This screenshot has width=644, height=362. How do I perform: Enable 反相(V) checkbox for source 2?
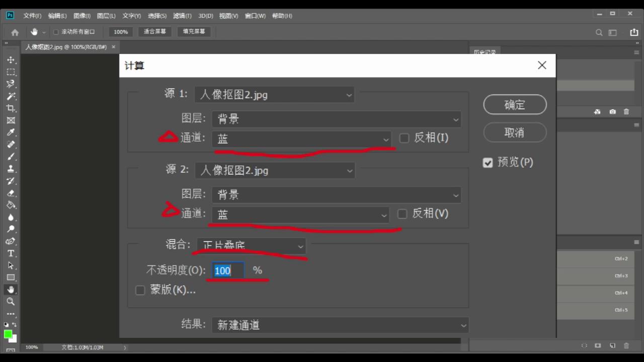(402, 214)
